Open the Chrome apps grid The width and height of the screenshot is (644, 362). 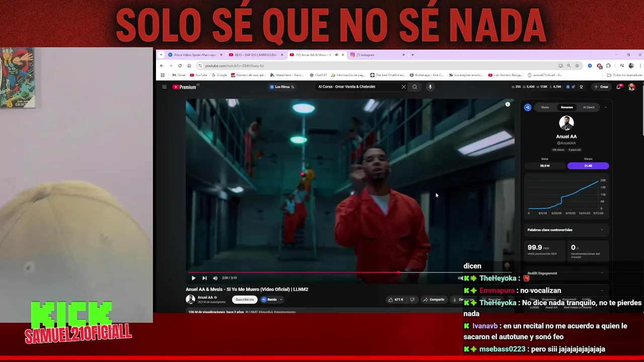163,75
